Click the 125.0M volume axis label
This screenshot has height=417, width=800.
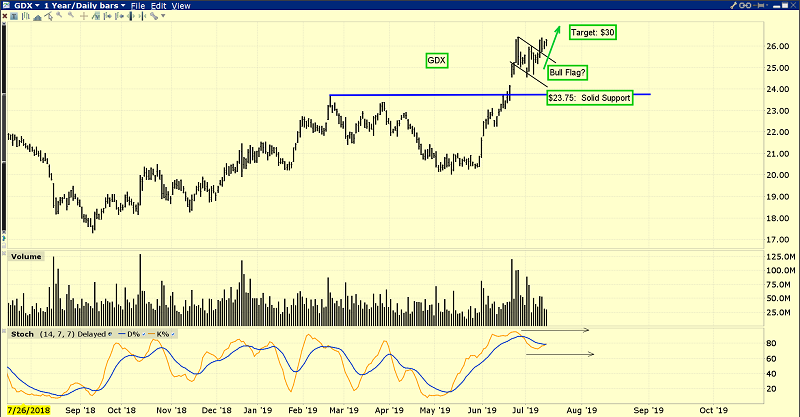(781, 256)
